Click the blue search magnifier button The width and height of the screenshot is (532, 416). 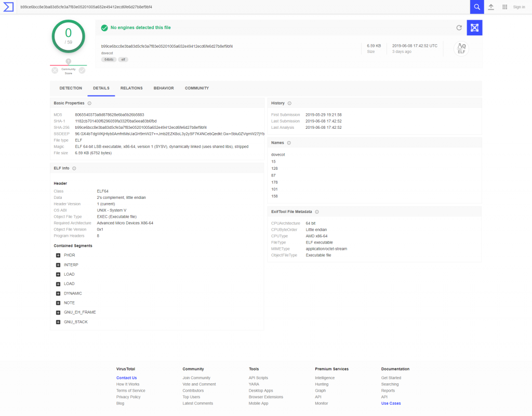pyautogui.click(x=477, y=7)
